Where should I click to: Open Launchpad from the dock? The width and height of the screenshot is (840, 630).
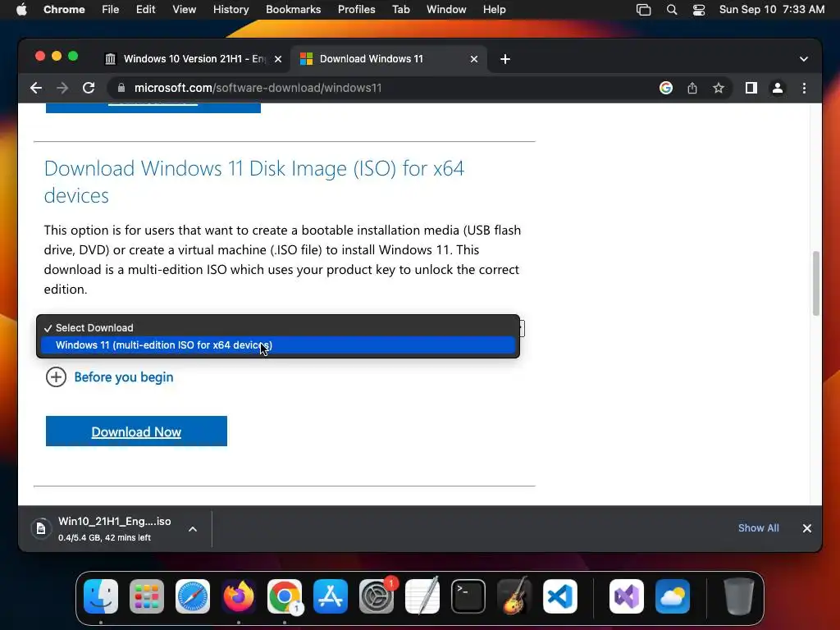(x=147, y=596)
